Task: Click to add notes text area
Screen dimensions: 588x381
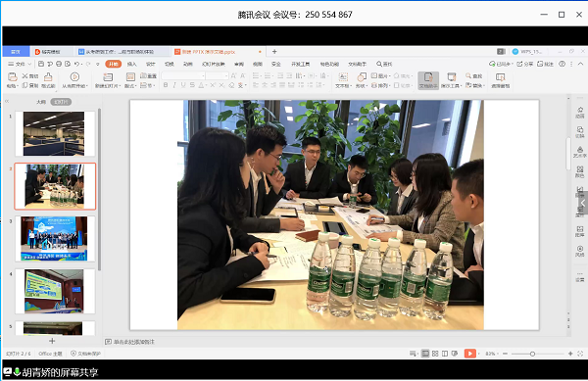Action: tap(134, 342)
